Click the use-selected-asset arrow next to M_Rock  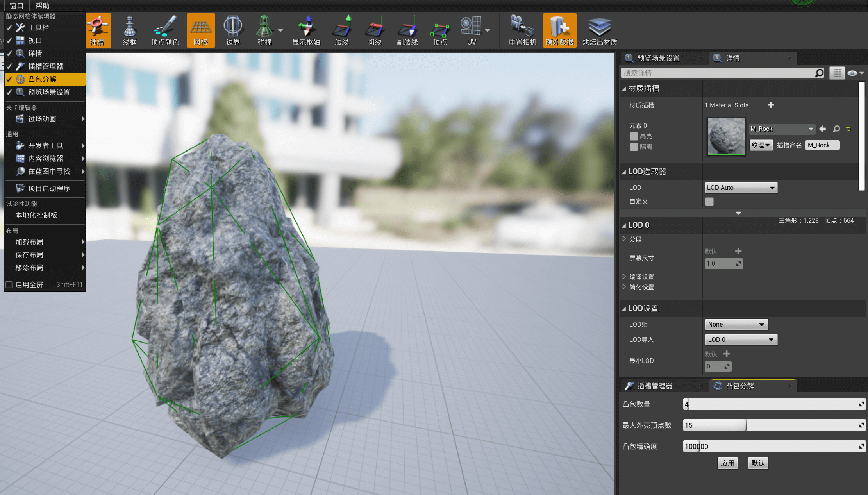(823, 129)
